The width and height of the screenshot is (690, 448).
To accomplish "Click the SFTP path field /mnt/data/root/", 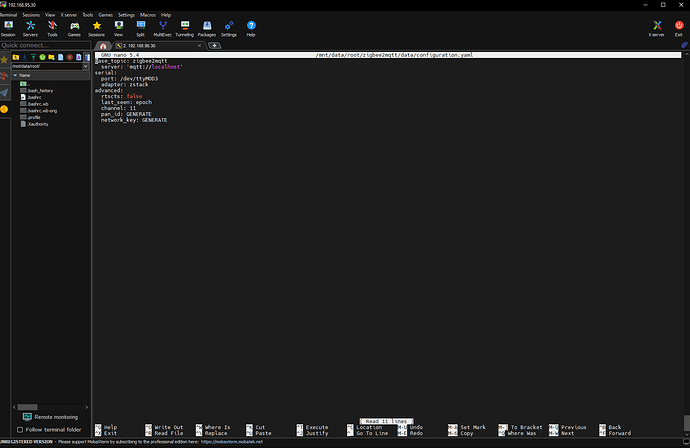I will pos(47,66).
